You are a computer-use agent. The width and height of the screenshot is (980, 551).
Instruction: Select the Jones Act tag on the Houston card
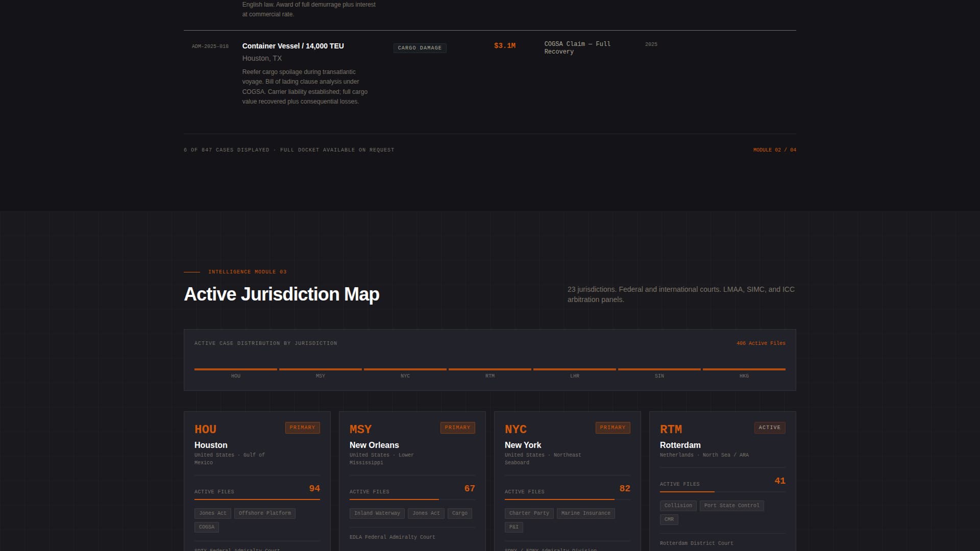tap(212, 513)
